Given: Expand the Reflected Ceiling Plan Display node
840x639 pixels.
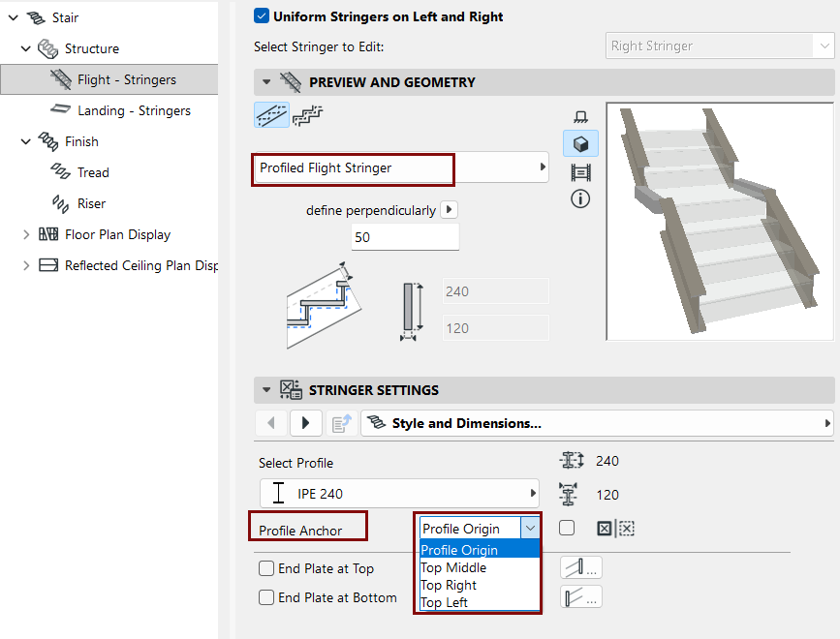Looking at the screenshot, I should coord(26,266).
